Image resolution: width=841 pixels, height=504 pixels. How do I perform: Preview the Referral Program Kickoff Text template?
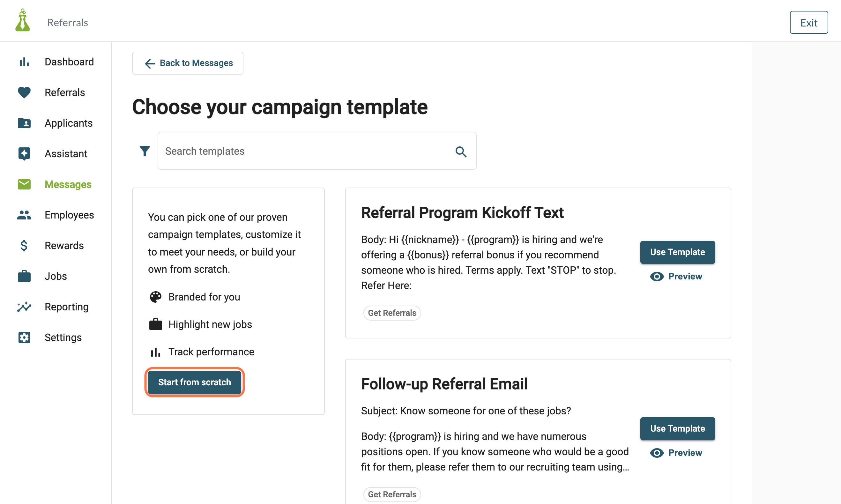point(676,276)
